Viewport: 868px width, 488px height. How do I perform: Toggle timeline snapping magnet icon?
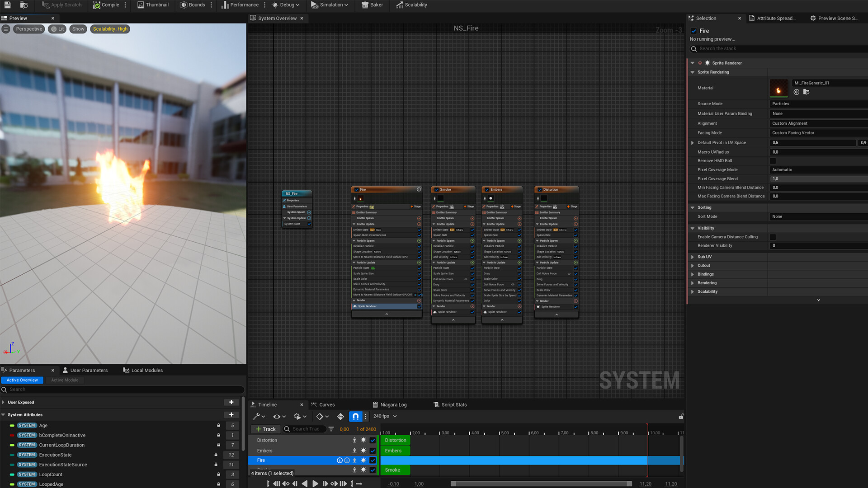pyautogui.click(x=355, y=416)
